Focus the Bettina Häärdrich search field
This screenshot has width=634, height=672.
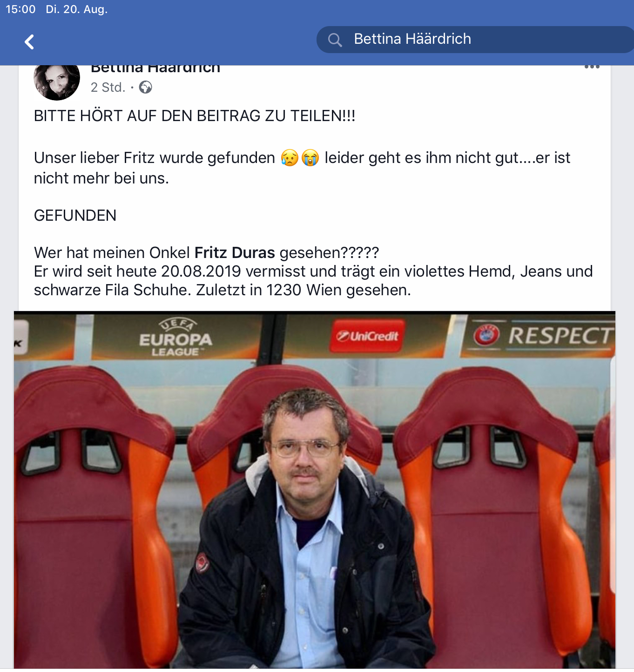(475, 40)
